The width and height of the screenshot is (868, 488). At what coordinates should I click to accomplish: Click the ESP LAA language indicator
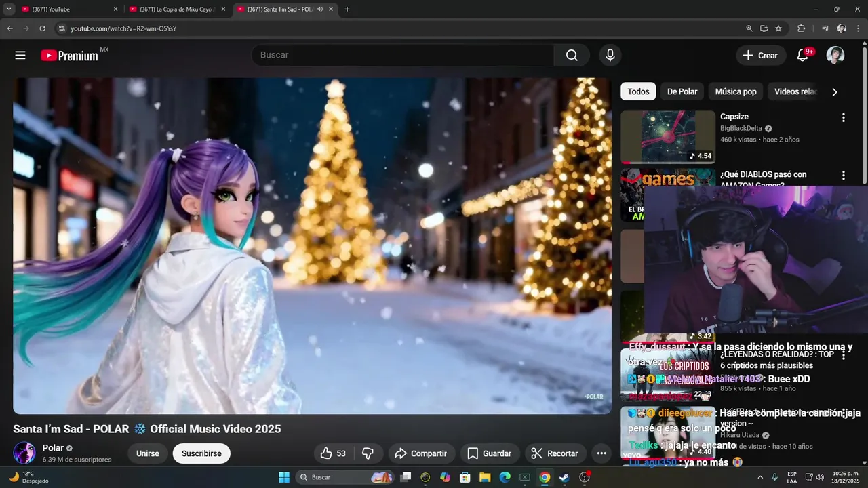pyautogui.click(x=792, y=477)
